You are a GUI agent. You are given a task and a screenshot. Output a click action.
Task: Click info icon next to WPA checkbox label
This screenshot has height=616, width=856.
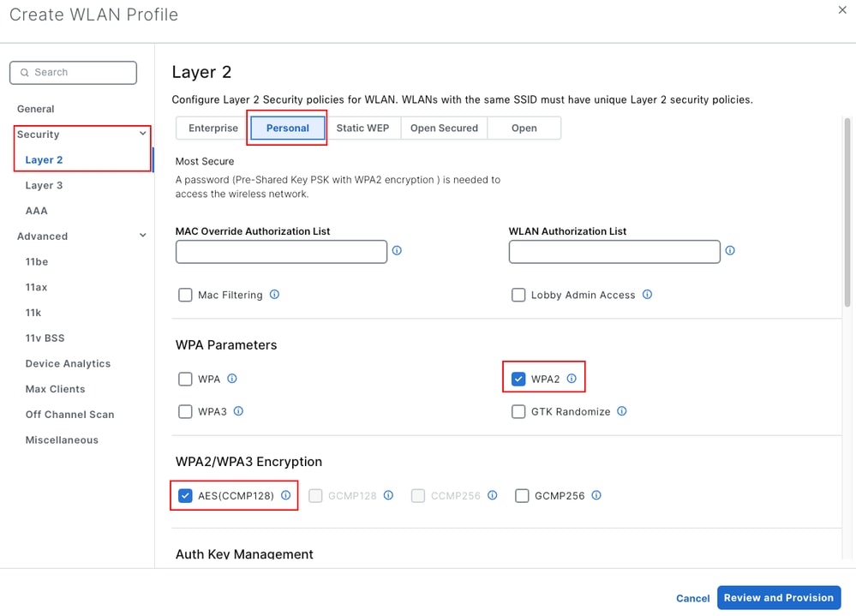pos(232,379)
